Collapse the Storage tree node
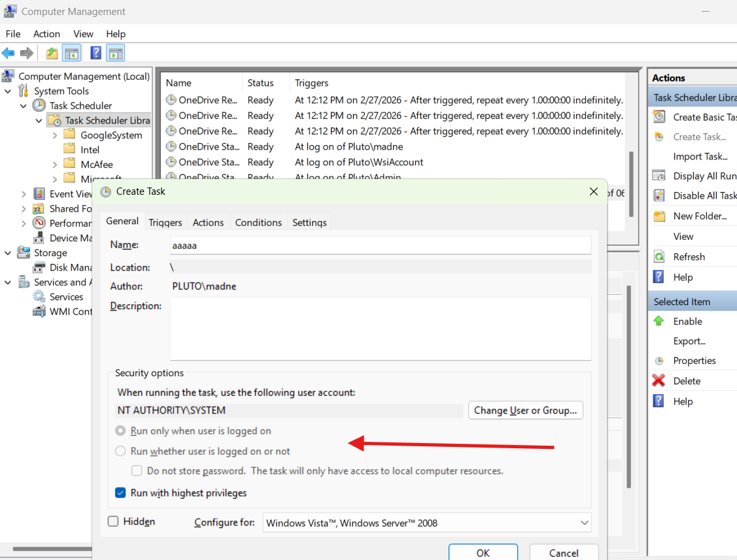The height and width of the screenshot is (560, 737). pyautogui.click(x=8, y=253)
